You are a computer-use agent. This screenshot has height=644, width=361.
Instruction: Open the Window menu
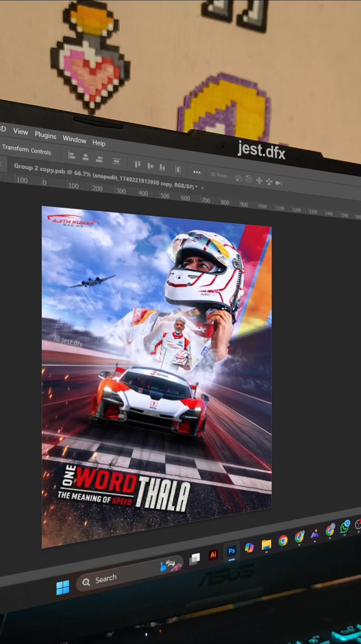click(x=74, y=139)
